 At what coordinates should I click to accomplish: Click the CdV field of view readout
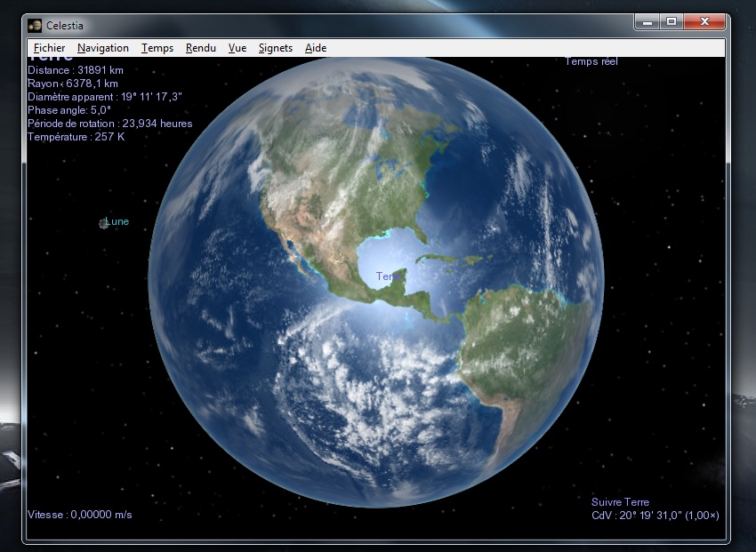[x=655, y=516]
